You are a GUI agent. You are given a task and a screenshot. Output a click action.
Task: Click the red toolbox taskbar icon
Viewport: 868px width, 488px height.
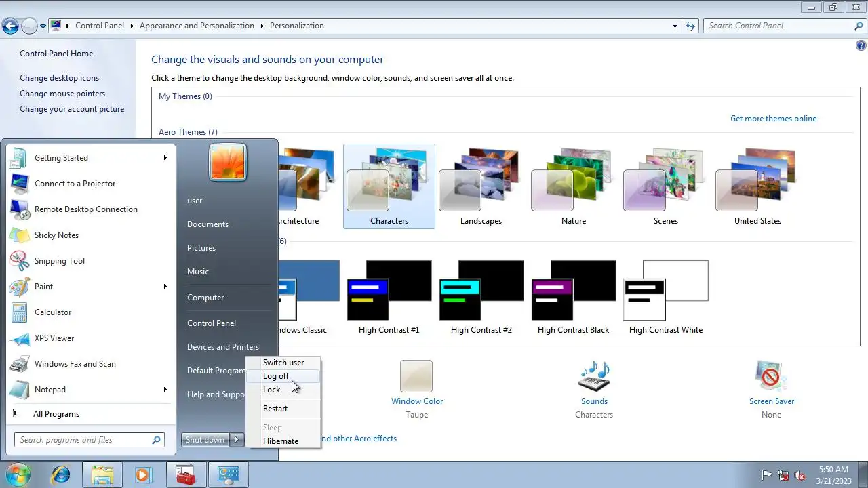(185, 474)
